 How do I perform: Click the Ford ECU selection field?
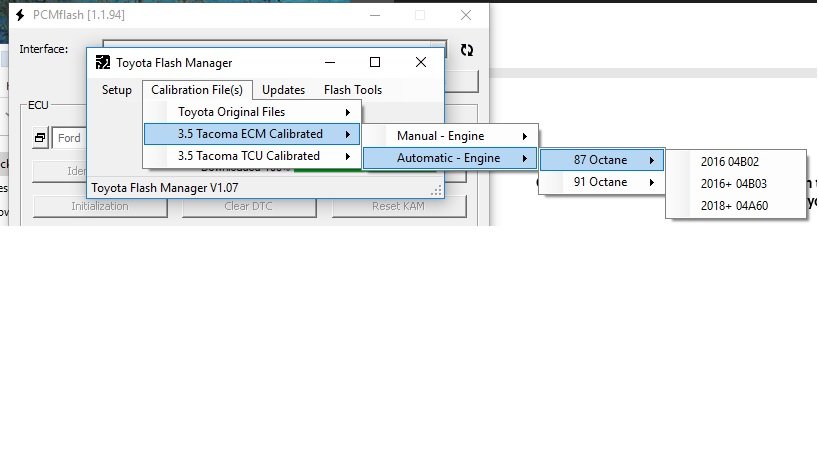coord(69,138)
